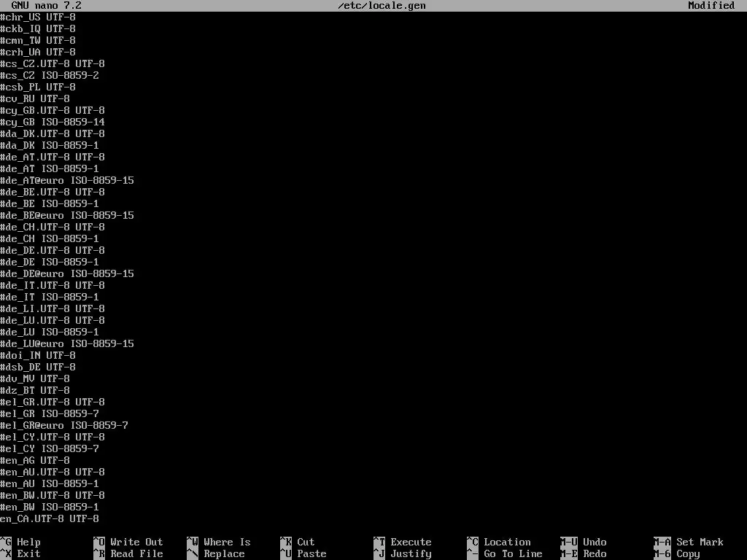
Task: Place cursor on line #chr_US UTF-8
Action: [x=38, y=17]
